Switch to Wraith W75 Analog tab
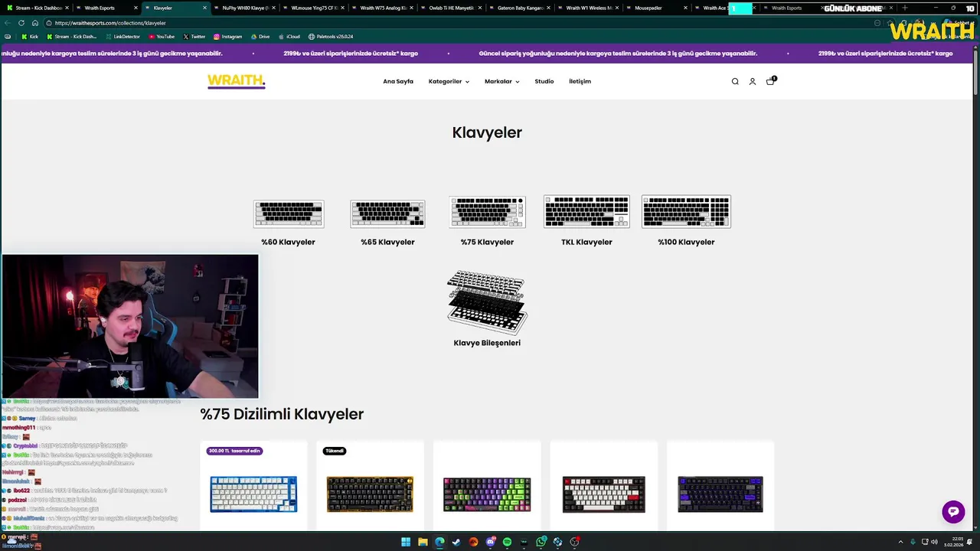 coord(383,8)
